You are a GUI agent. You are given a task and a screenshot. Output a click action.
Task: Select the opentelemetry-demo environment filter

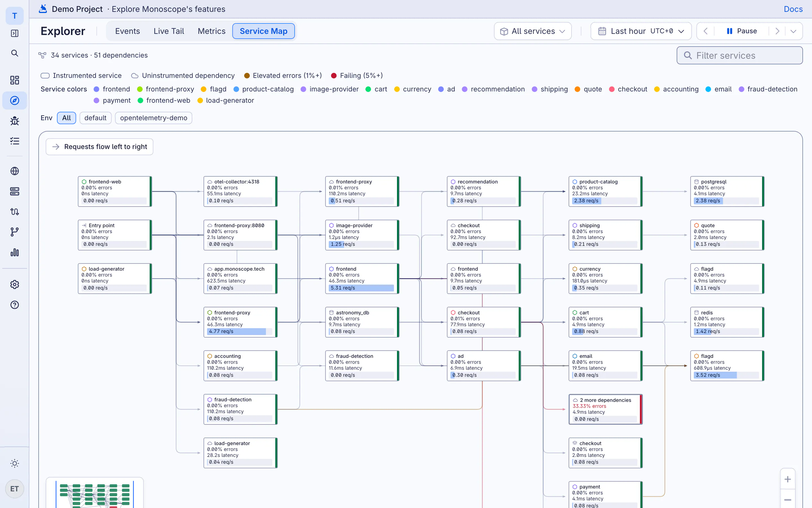pos(154,118)
